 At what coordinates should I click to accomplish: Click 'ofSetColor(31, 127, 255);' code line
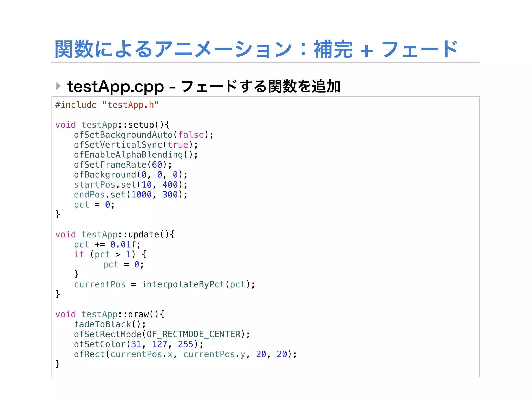138,344
